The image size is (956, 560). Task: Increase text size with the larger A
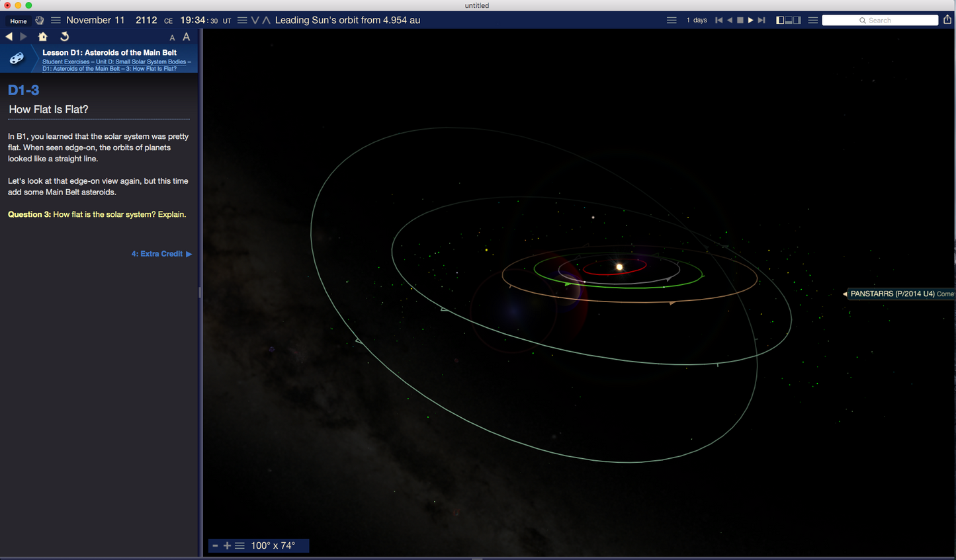pyautogui.click(x=187, y=37)
